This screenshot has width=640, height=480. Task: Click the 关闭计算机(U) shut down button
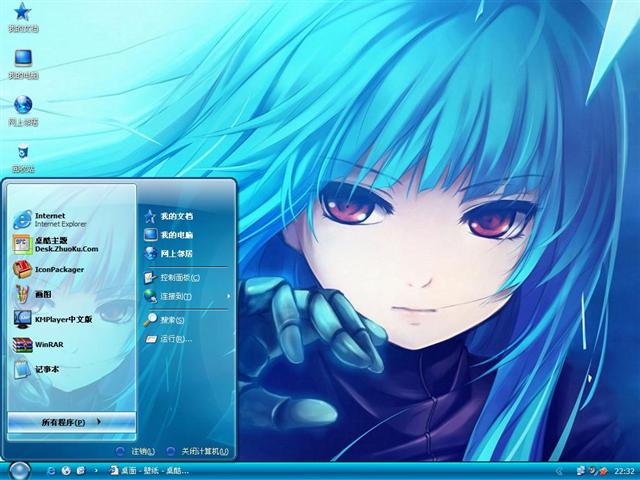[198, 451]
